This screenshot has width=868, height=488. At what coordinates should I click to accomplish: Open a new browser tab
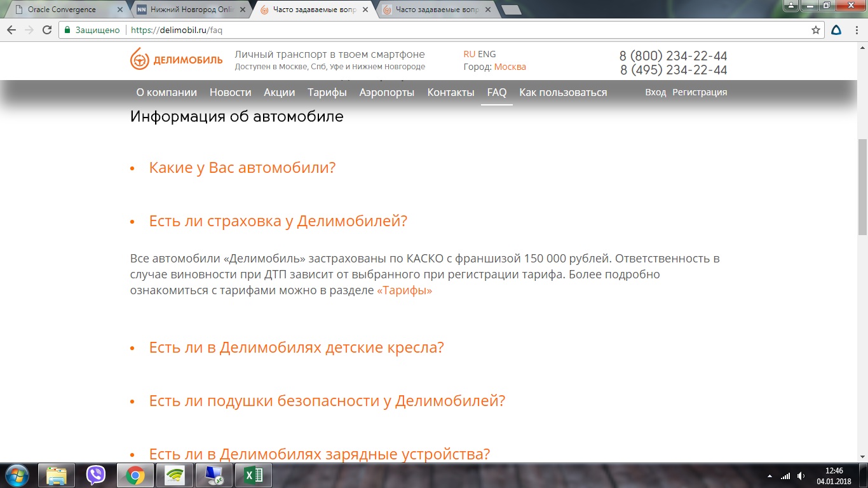(511, 10)
